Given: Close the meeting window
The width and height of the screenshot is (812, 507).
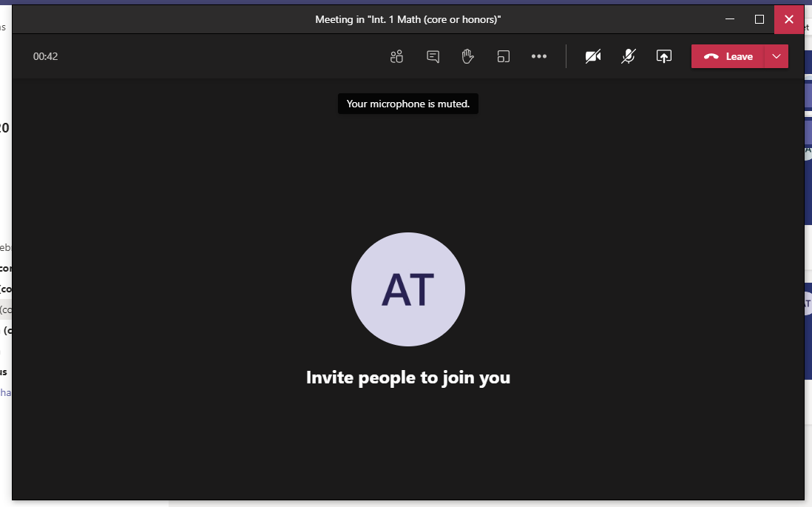Looking at the screenshot, I should (789, 20).
